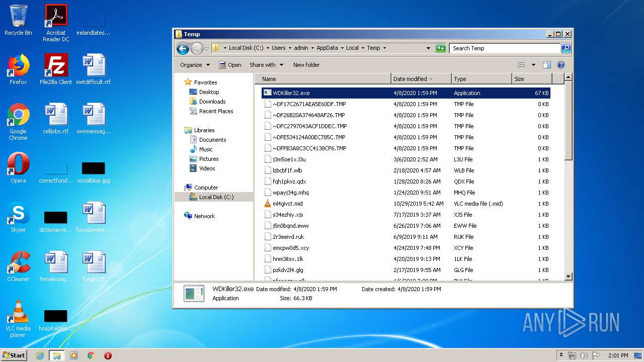Screen dimensions: 644x362
Task: Refresh the Temp folder view
Action: coord(441,48)
